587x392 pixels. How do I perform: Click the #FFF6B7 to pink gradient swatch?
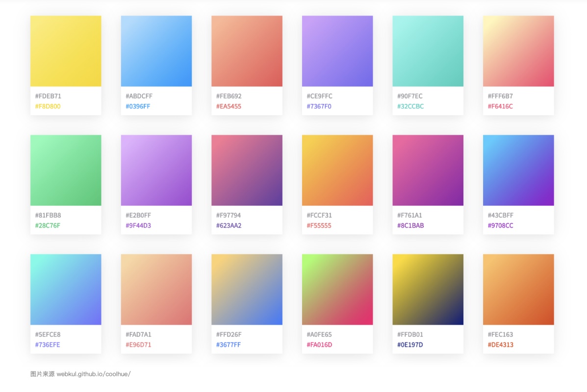[518, 51]
